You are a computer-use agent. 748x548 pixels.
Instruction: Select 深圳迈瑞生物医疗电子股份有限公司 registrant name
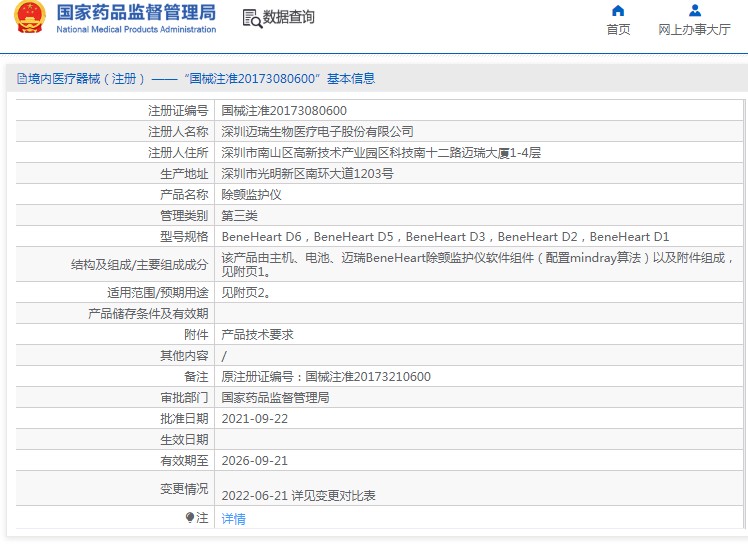click(x=317, y=132)
